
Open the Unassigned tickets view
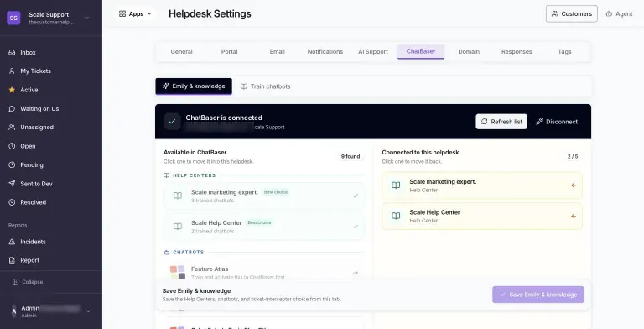click(x=37, y=127)
